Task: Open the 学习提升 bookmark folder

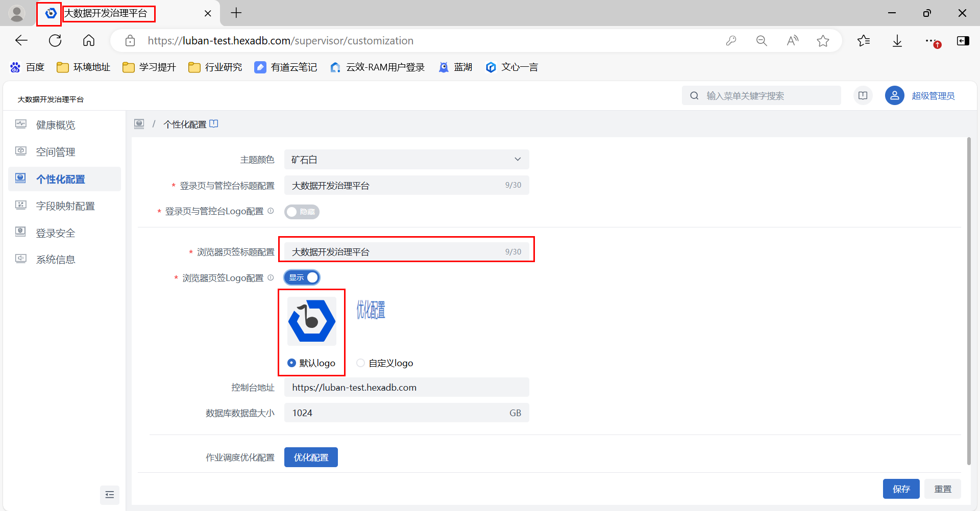Action: click(x=150, y=67)
